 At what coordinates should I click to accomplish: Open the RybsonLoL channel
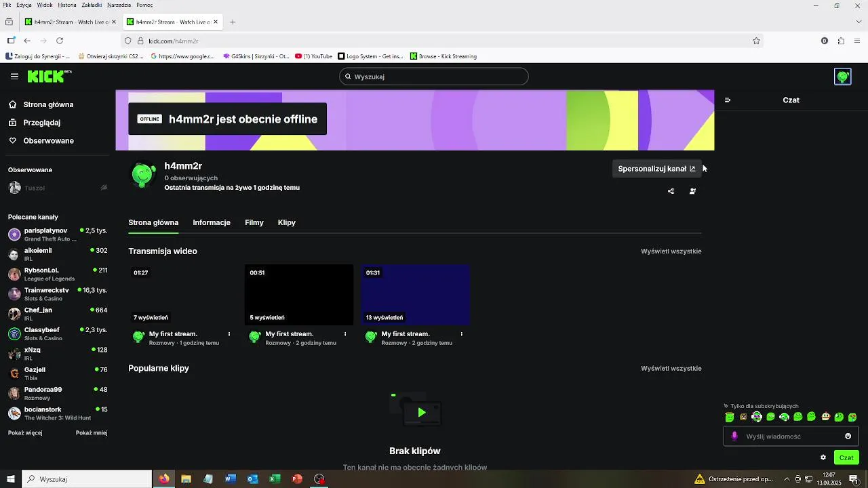click(58, 274)
